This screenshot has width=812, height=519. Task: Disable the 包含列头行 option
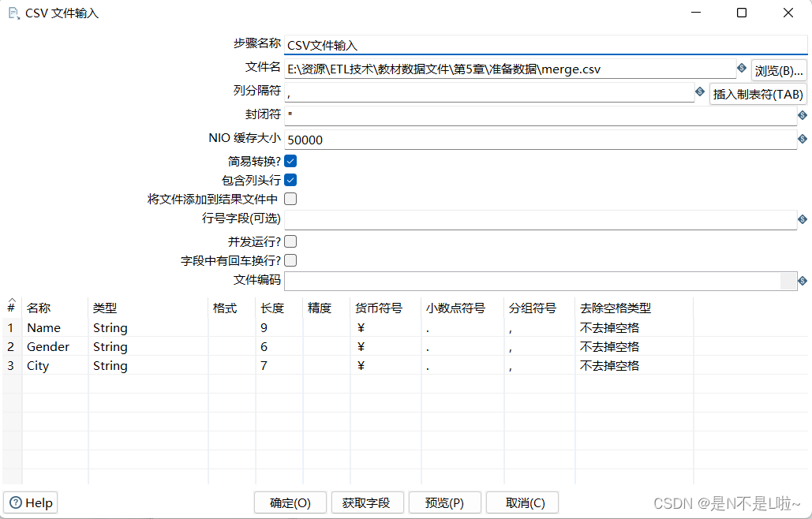pos(290,180)
